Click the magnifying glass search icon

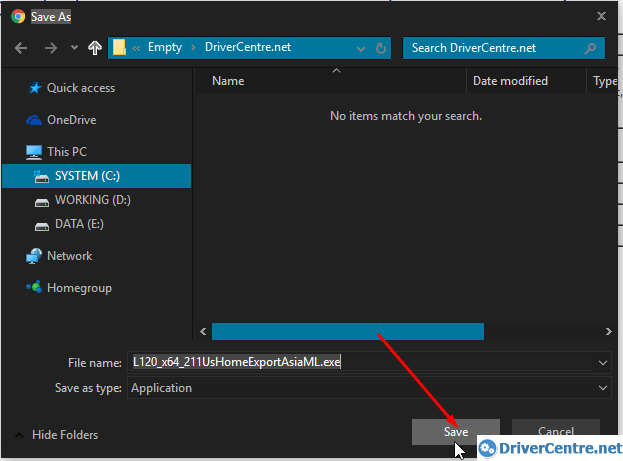[590, 48]
